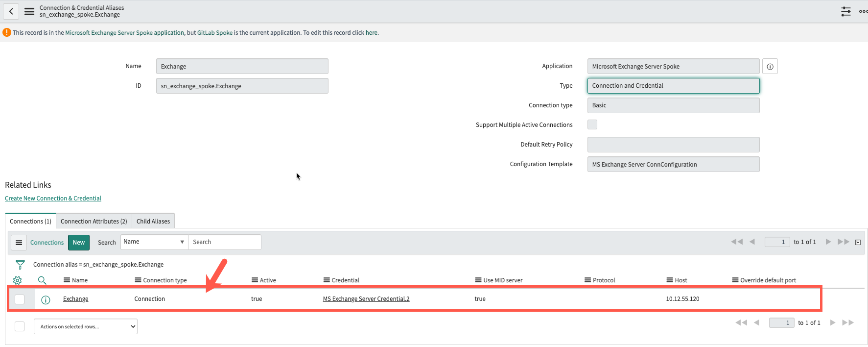Open Actions on selected rows dropdown
868x347 pixels.
click(86, 326)
